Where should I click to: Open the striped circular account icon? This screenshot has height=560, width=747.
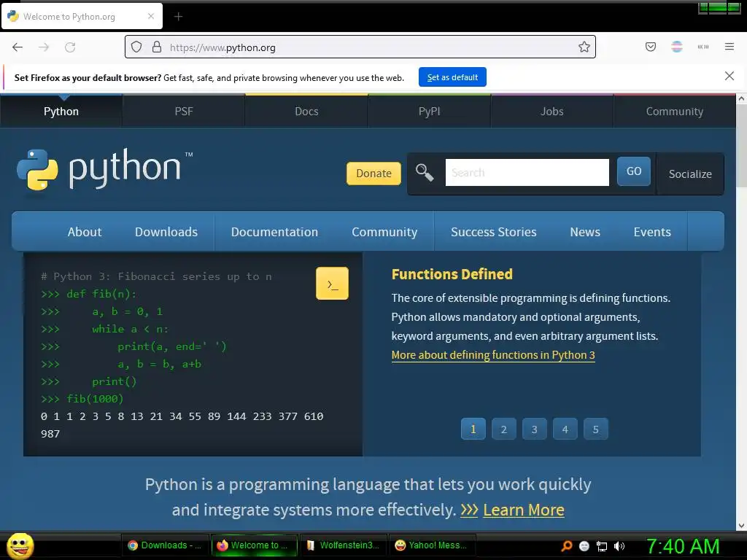[x=677, y=47]
